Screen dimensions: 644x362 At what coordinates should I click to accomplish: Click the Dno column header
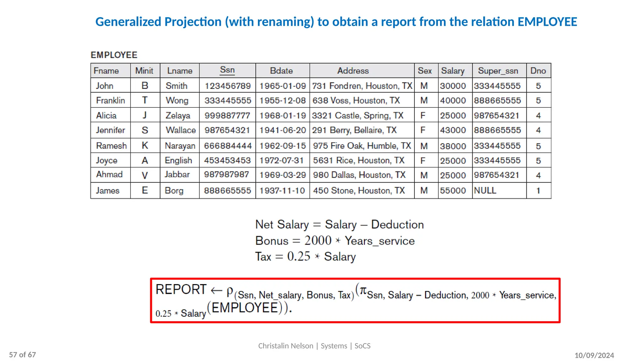point(538,71)
